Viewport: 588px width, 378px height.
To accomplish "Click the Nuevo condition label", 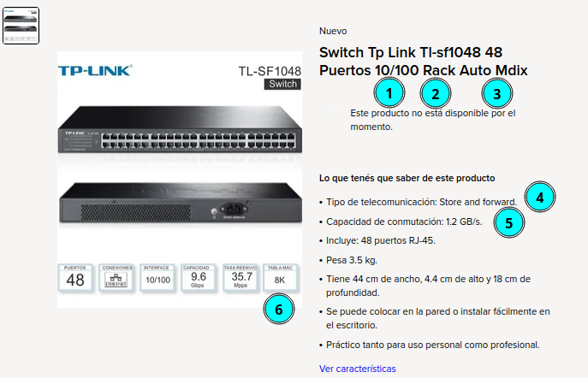I will (x=333, y=31).
